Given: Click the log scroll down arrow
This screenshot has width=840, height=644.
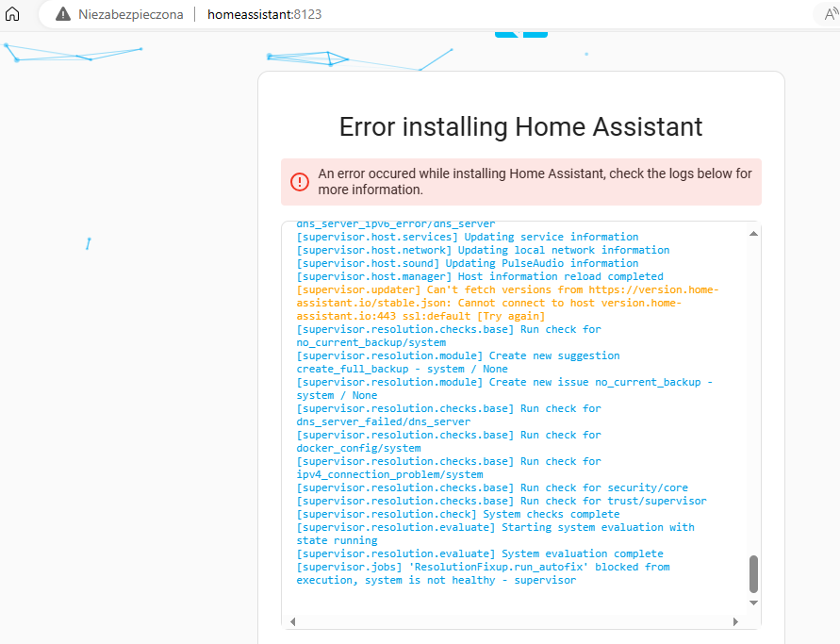Looking at the screenshot, I should 753,603.
